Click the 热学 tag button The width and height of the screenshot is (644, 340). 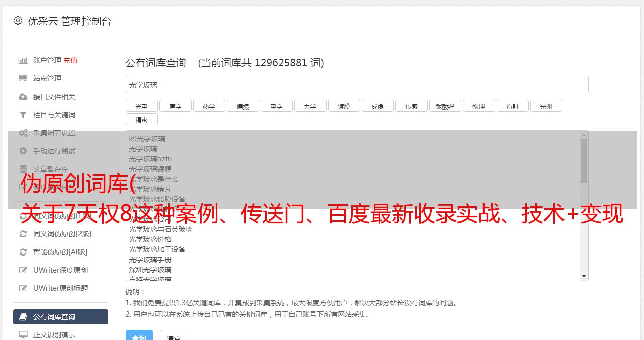tap(209, 106)
